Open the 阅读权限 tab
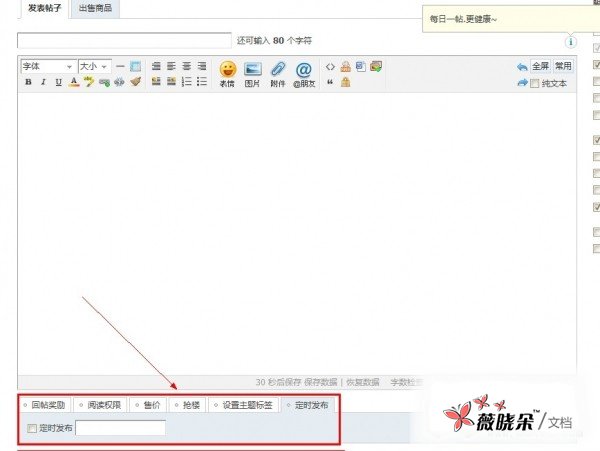The height and width of the screenshot is (451, 600). (100, 405)
